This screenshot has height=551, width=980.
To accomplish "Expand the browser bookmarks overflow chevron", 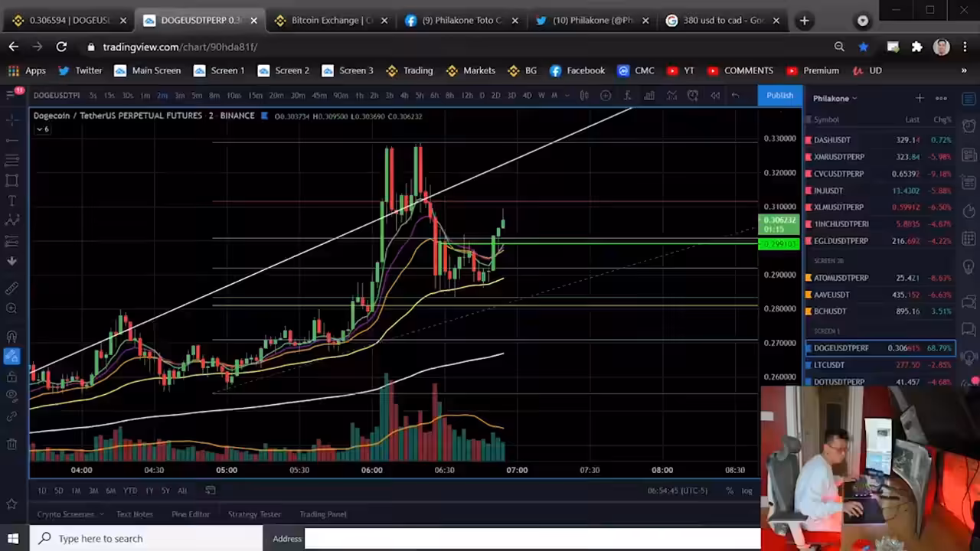I will coord(964,70).
